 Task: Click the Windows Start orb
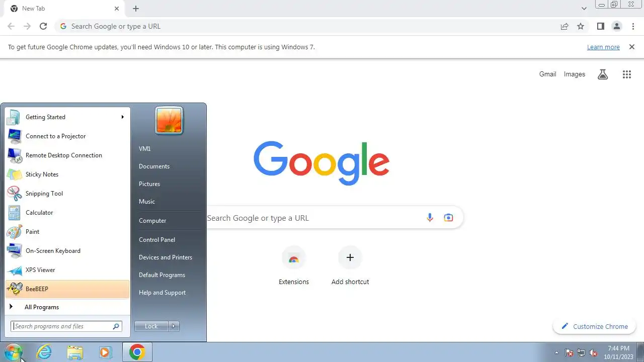(14, 352)
